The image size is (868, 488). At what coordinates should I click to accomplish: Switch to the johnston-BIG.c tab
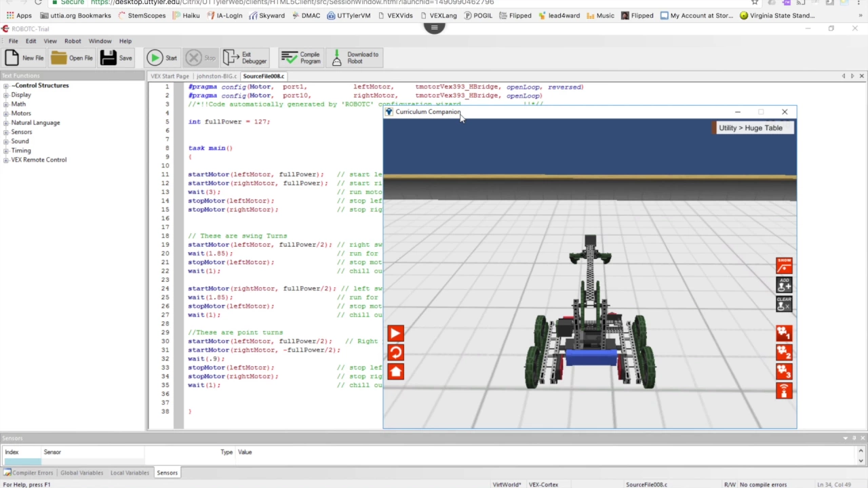[x=216, y=76]
